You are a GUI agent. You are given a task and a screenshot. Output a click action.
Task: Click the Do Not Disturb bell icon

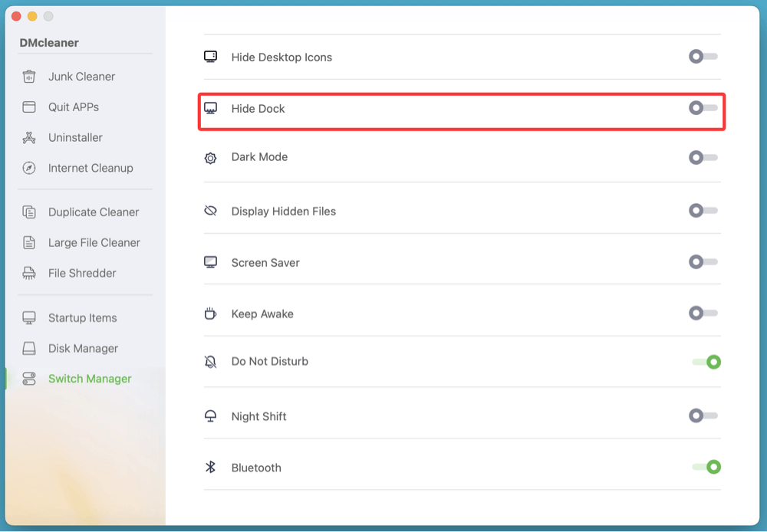coord(210,362)
